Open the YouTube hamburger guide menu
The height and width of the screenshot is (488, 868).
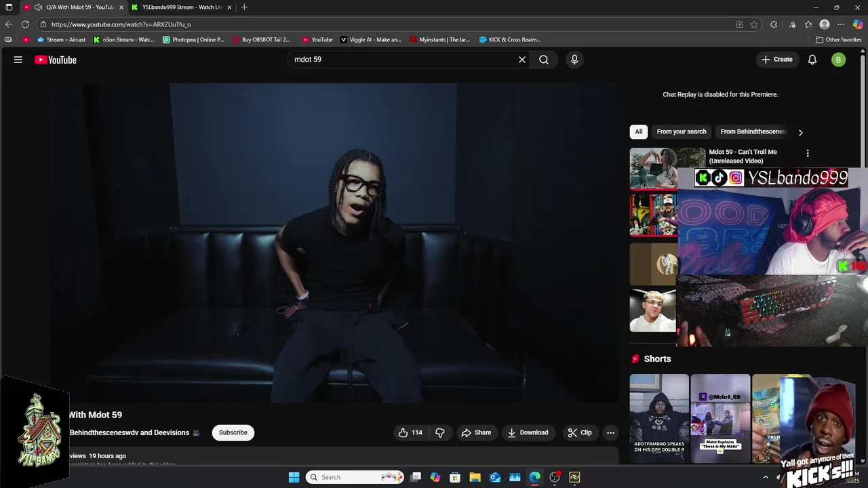pyautogui.click(x=18, y=60)
